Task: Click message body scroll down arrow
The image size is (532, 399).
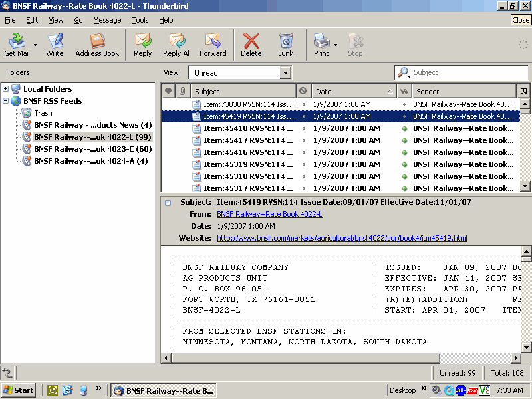Action: point(525,347)
